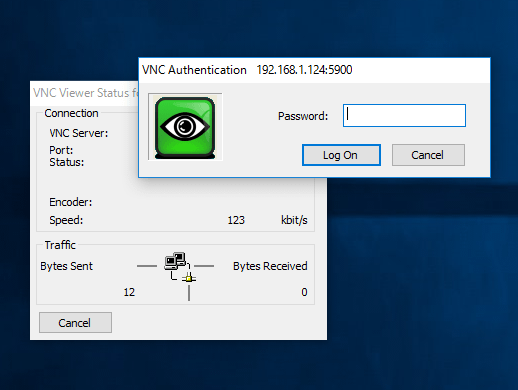Click the bytes received value 0

click(304, 292)
